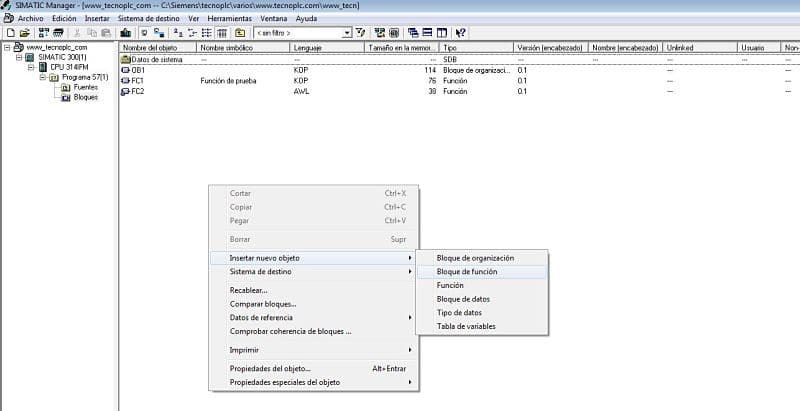This screenshot has width=800, height=411.
Task: Click the Up one level folder icon
Action: (240, 33)
